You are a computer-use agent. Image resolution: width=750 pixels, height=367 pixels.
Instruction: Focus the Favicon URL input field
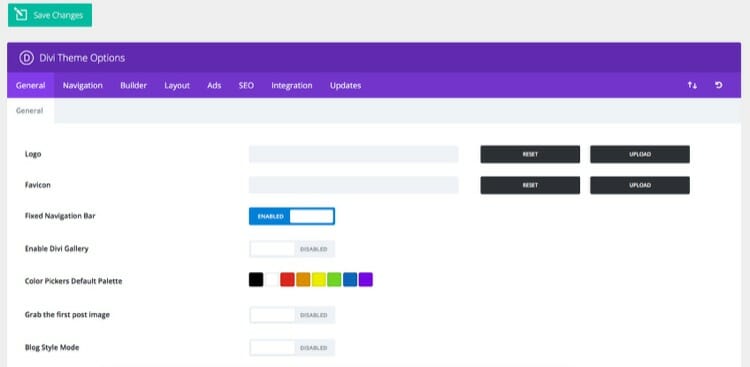pyautogui.click(x=353, y=185)
